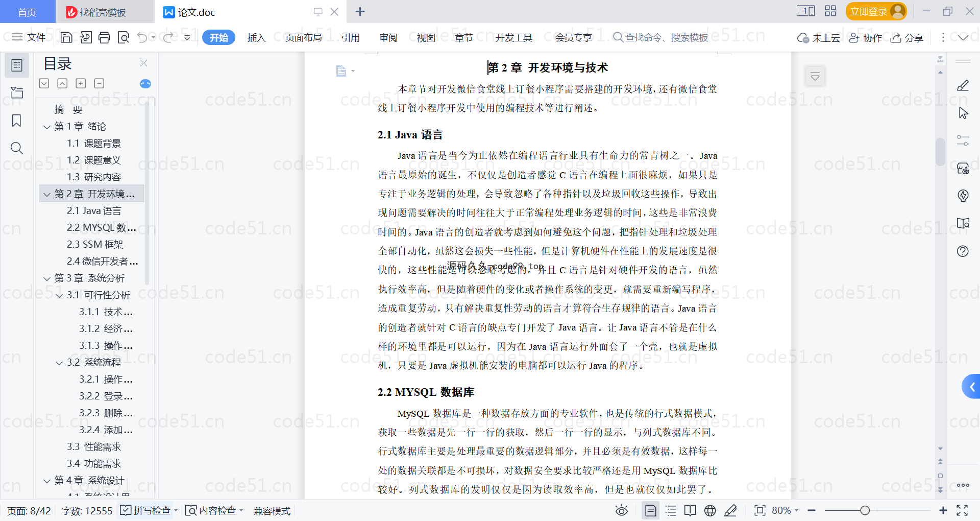
Task: Click zoom out minus button
Action: tap(812, 510)
